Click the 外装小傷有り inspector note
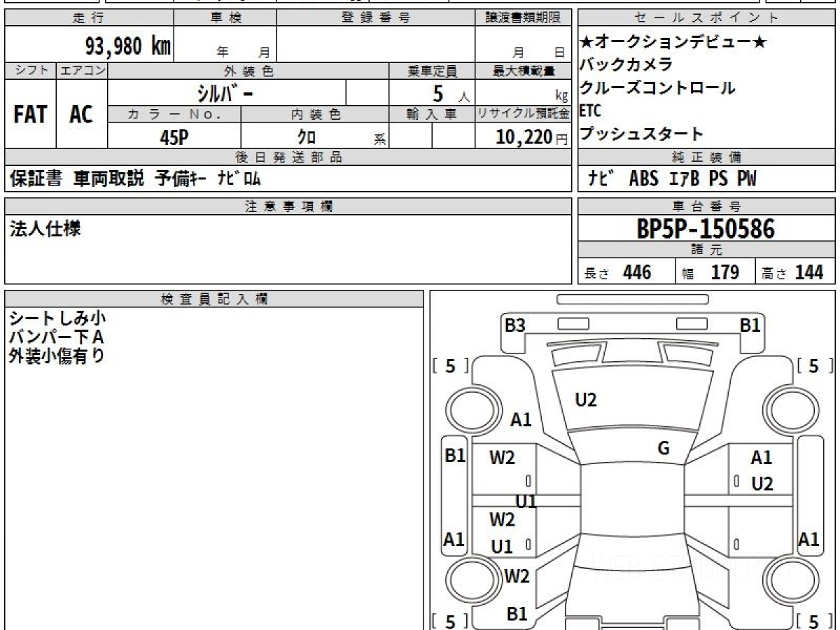The width and height of the screenshot is (840, 630). tap(57, 356)
